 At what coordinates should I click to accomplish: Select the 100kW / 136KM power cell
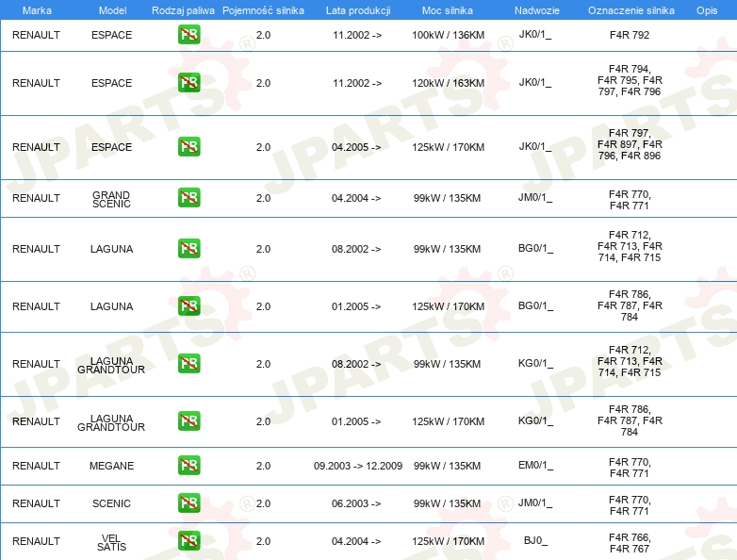click(448, 35)
